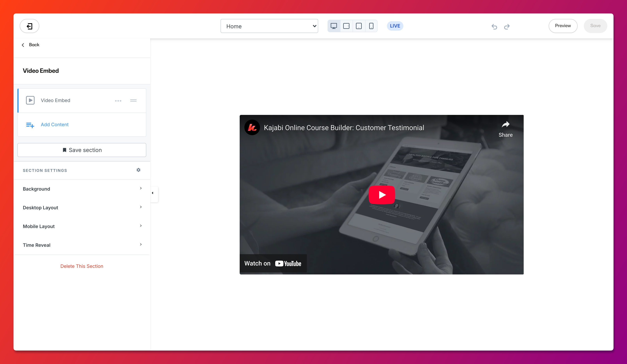Click the Add Content link
The image size is (627, 364).
(54, 125)
